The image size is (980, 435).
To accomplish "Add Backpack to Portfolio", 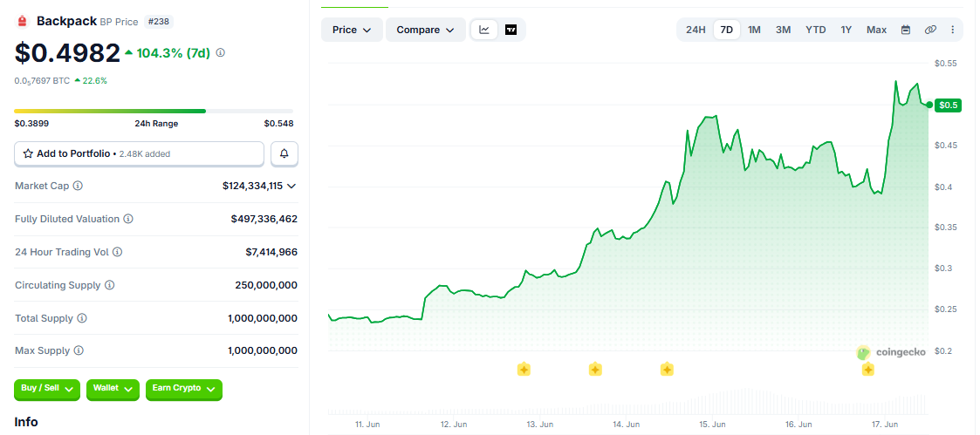I will tap(139, 153).
